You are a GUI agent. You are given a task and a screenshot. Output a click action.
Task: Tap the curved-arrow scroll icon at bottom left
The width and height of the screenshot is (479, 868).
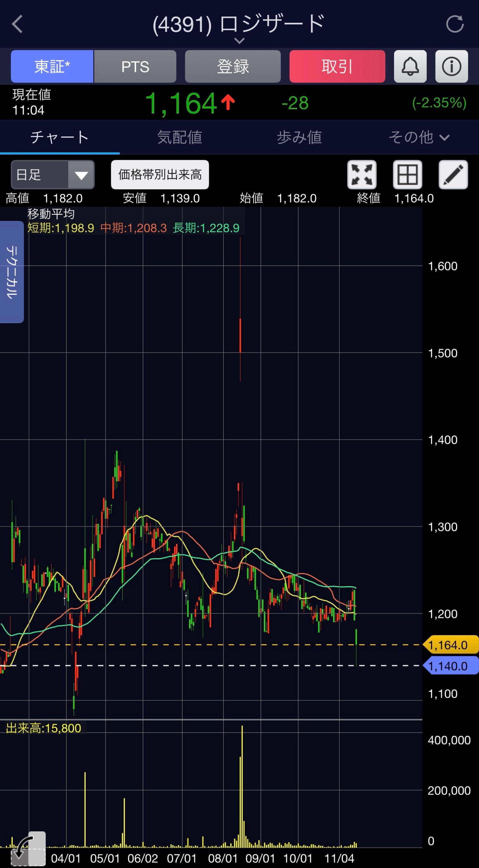coord(28,849)
